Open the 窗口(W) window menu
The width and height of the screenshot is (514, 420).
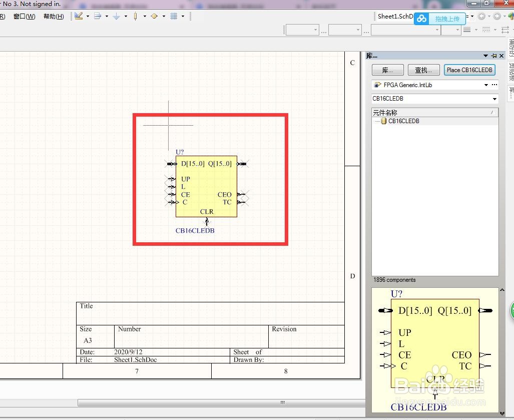click(24, 17)
